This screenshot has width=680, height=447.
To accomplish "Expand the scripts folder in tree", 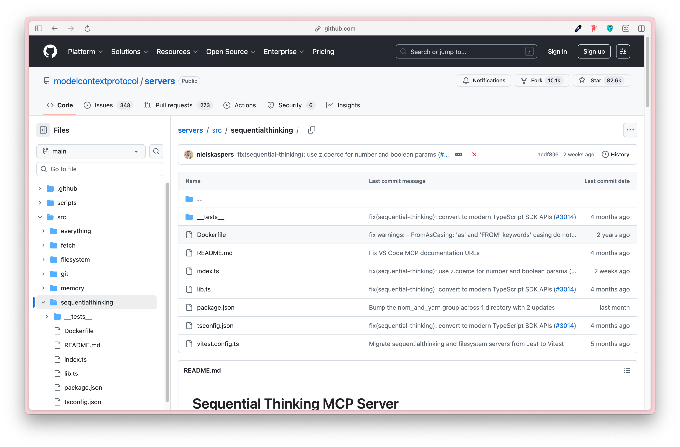I will pyautogui.click(x=40, y=203).
